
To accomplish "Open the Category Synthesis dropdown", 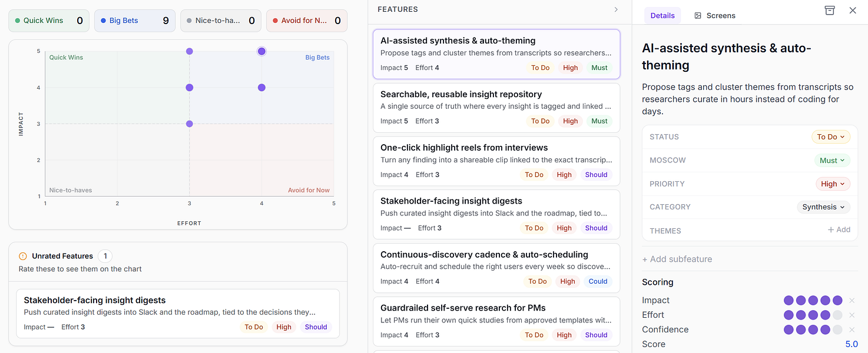I will point(823,207).
